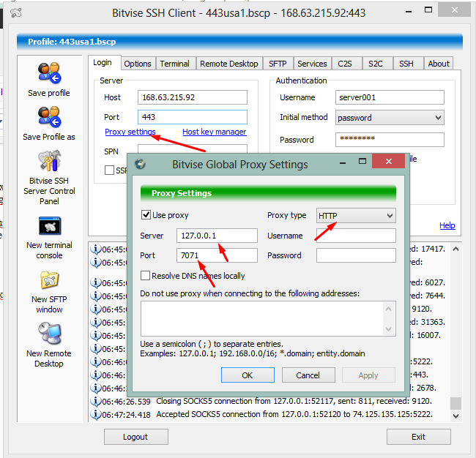Click the Save Profile as icon
Screen dimensions: 476x458
coord(50,117)
